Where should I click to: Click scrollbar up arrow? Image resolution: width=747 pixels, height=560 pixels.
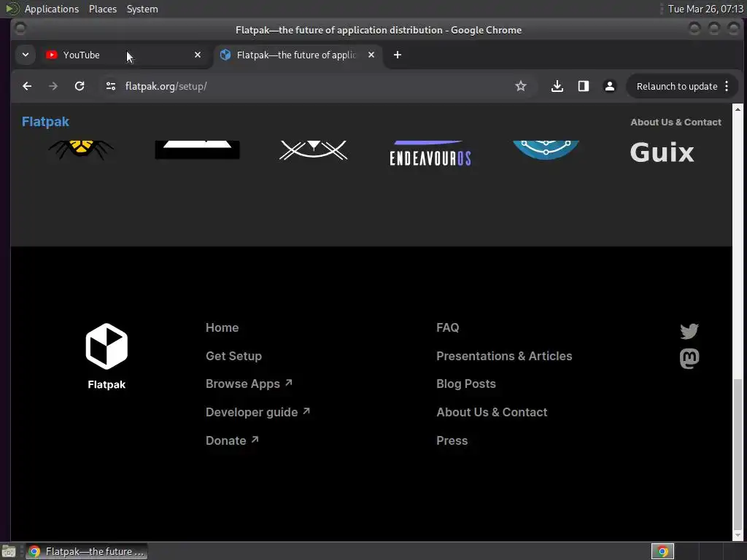[x=738, y=109]
